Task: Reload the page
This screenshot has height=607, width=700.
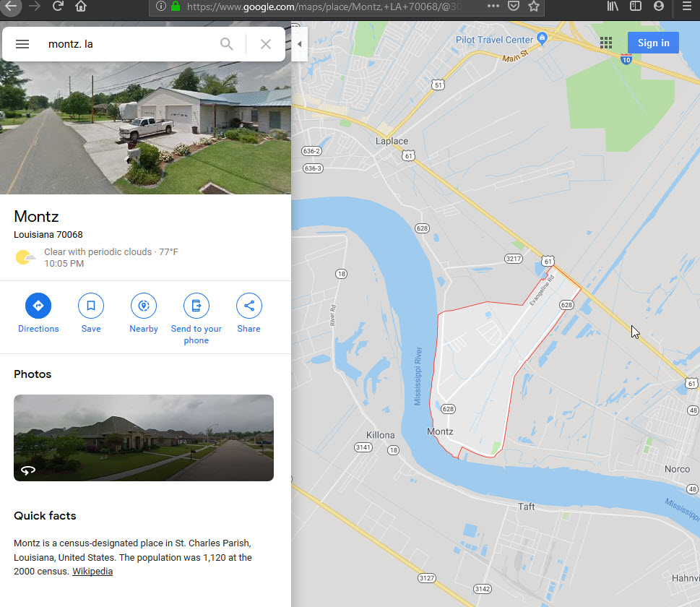Action: tap(58, 7)
